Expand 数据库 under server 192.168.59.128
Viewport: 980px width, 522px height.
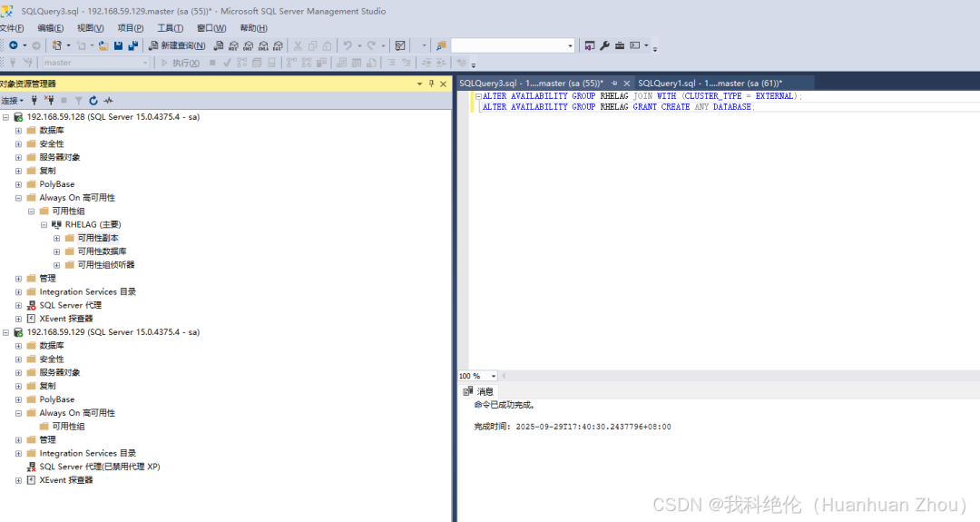pyautogui.click(x=18, y=131)
